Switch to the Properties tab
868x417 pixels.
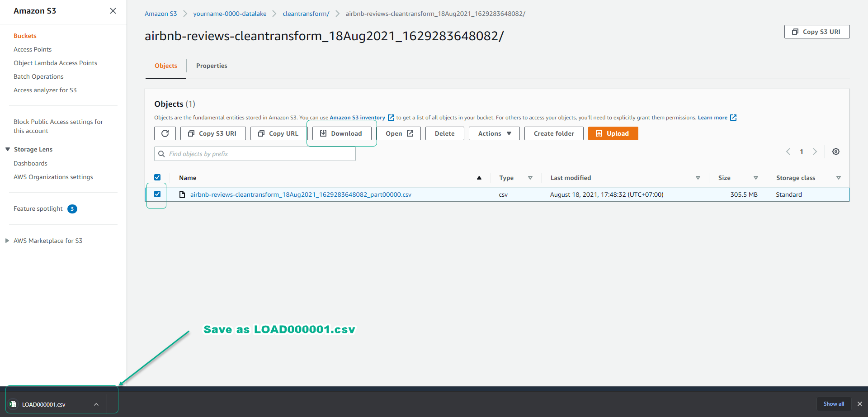pos(212,66)
